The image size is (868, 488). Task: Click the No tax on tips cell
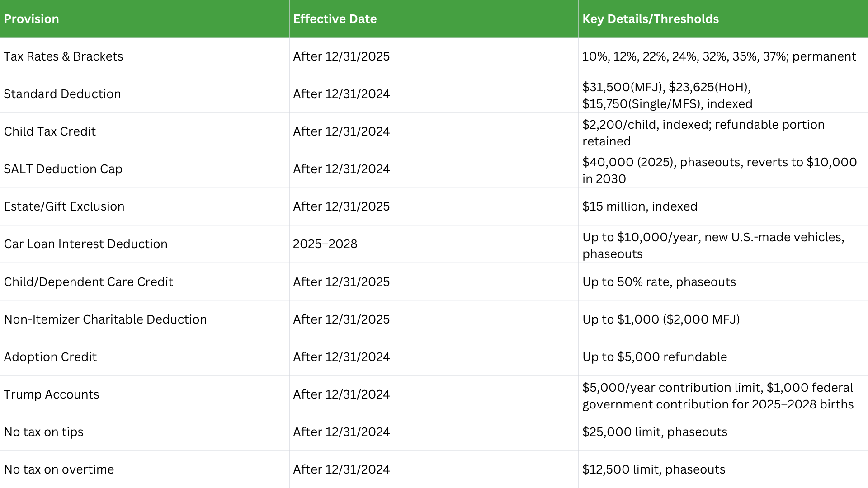(x=145, y=432)
